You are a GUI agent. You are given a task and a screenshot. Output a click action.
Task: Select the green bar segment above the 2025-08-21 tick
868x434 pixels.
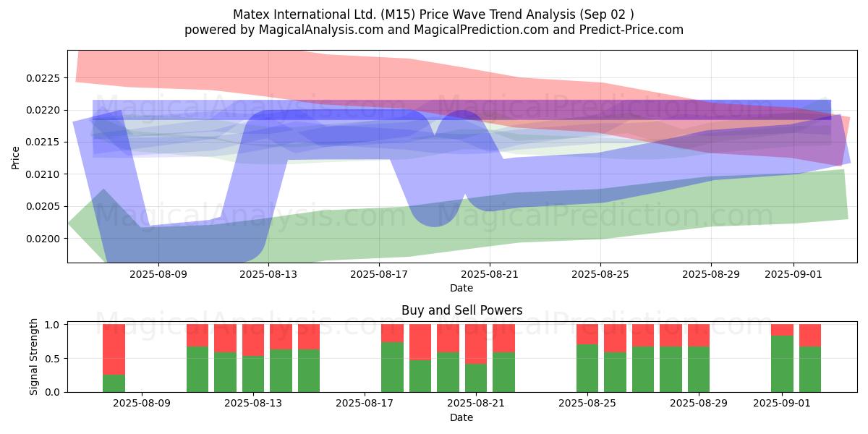(x=476, y=378)
